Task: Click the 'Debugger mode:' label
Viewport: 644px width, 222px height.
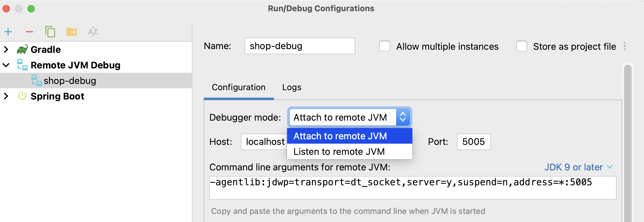Action: [x=245, y=118]
